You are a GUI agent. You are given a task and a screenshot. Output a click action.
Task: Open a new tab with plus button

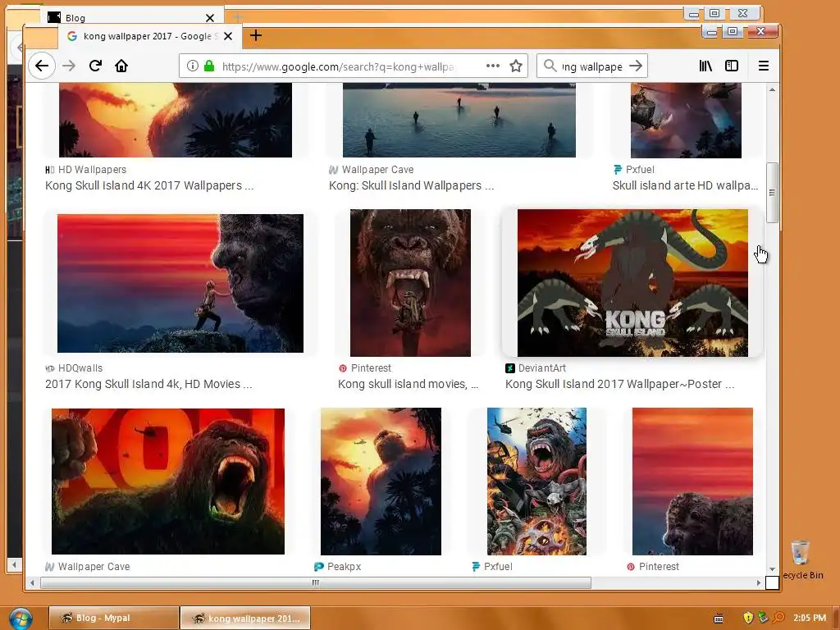pyautogui.click(x=256, y=35)
